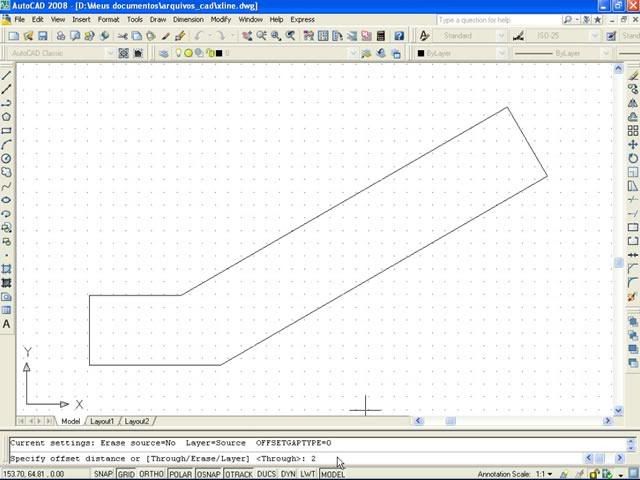Open the Standard text style dropdown

501,36
